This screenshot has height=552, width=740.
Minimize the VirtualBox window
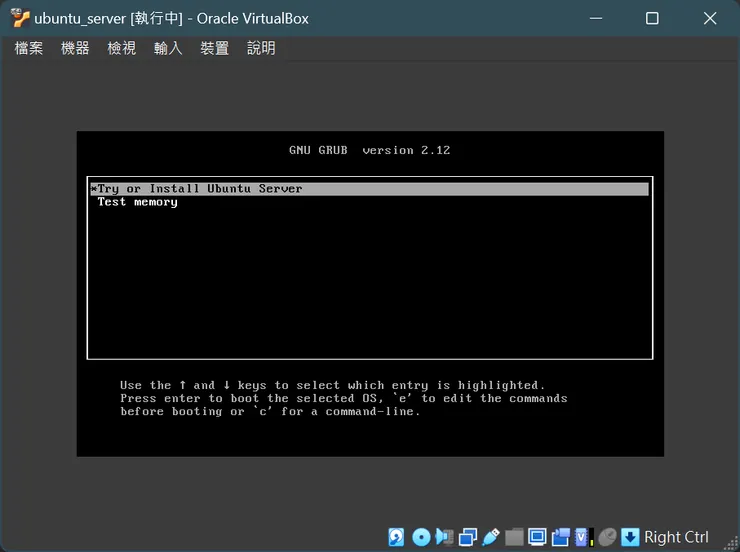click(596, 18)
